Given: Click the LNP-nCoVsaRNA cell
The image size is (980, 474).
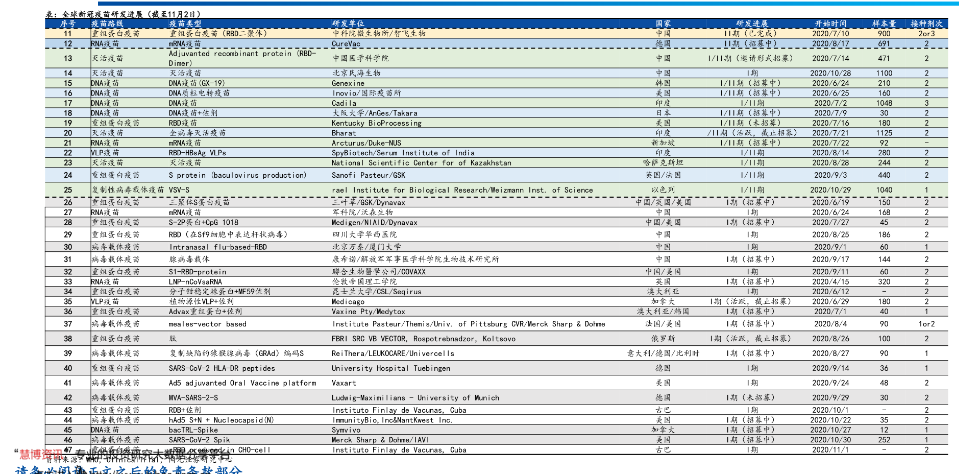Looking at the screenshot, I should (x=195, y=282).
